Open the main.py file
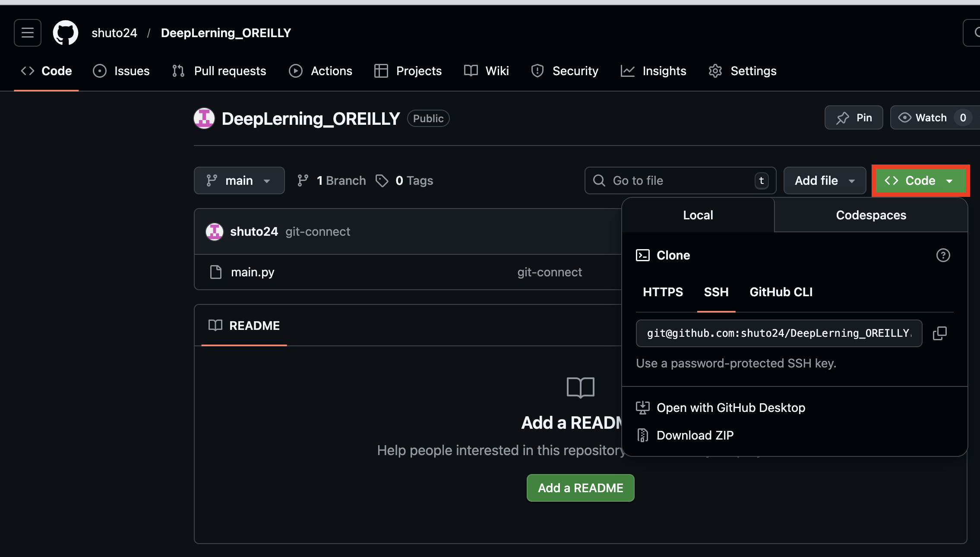Screen dimensions: 980x557 (x=253, y=272)
